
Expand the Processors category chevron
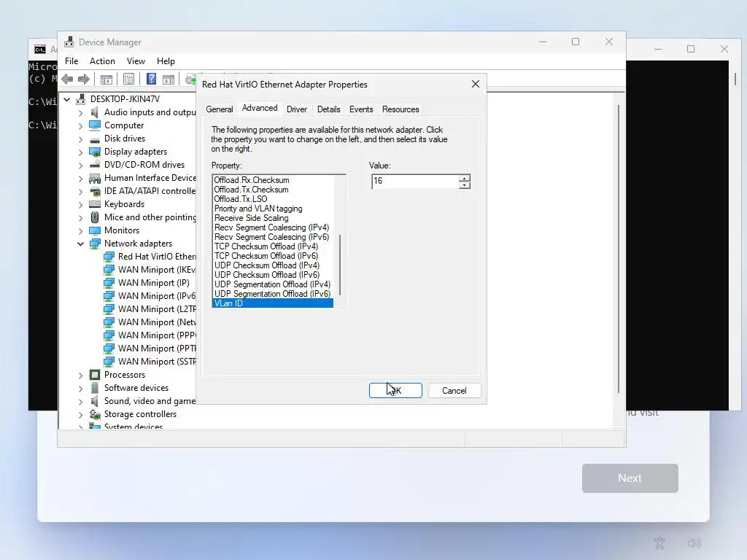(80, 375)
